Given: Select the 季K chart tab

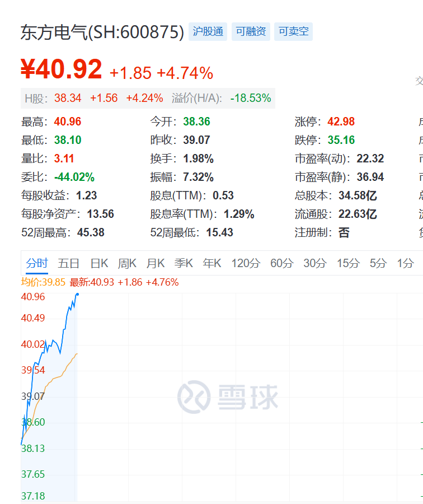Looking at the screenshot, I should pyautogui.click(x=184, y=263).
